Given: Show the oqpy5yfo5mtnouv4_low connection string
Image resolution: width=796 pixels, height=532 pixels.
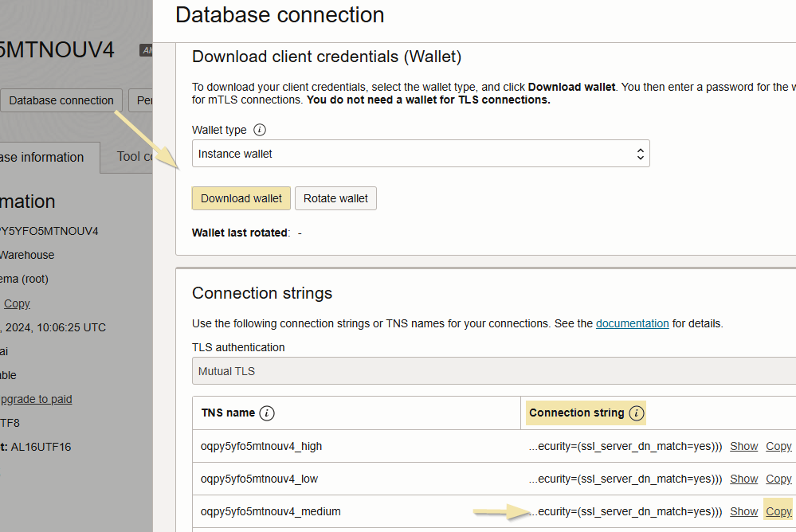Looking at the screenshot, I should pos(743,479).
